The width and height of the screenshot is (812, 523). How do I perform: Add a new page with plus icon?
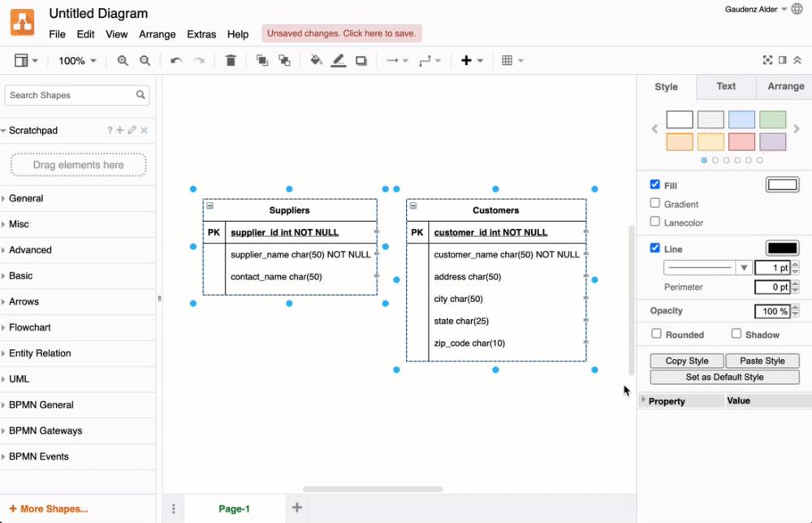coord(296,508)
